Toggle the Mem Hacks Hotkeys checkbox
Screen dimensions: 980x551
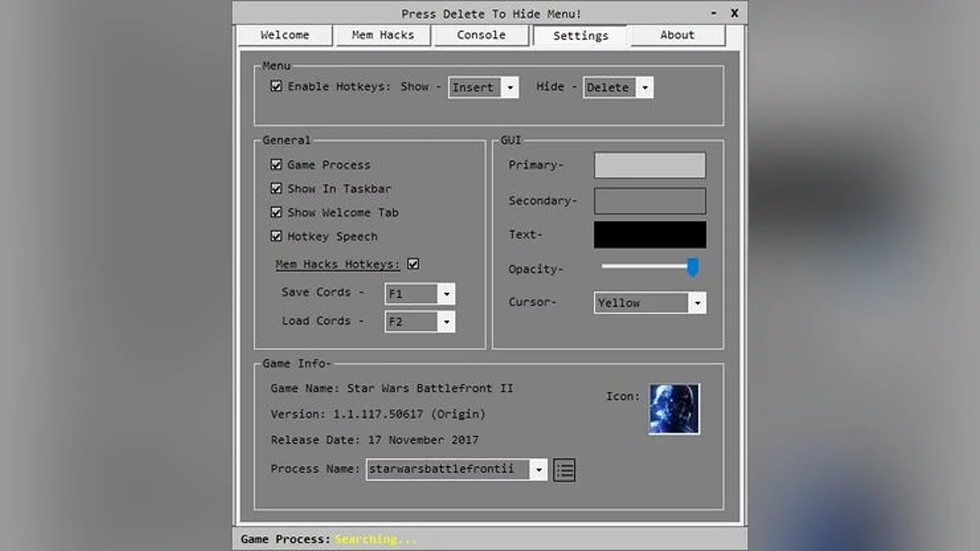pyautogui.click(x=414, y=263)
